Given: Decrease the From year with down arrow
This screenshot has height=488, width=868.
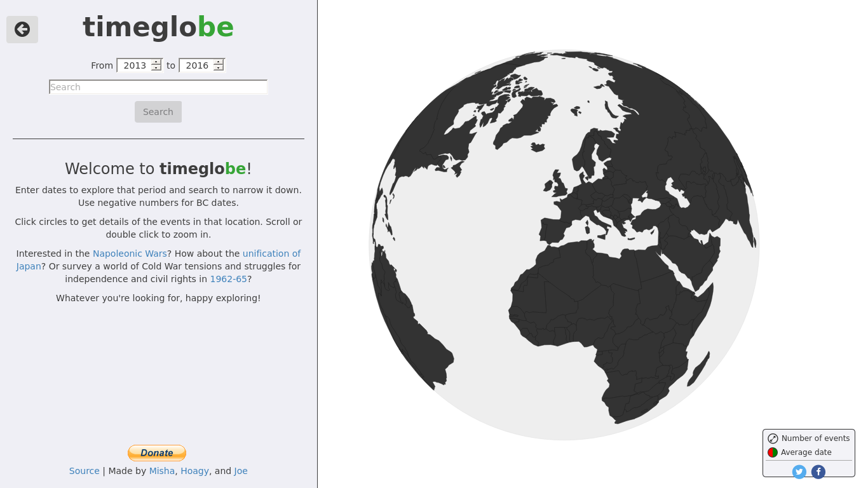Looking at the screenshot, I should point(156,68).
